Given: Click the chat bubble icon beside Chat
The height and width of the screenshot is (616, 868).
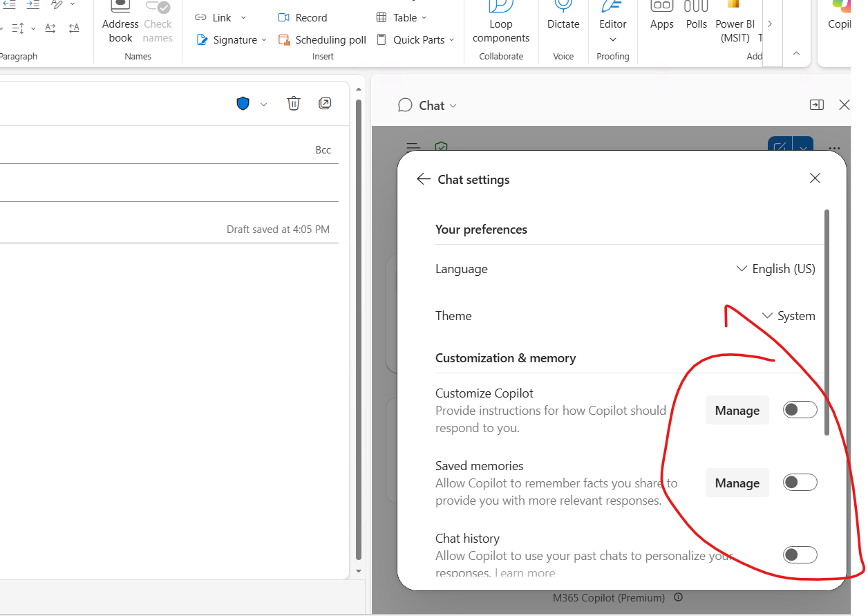Looking at the screenshot, I should (405, 105).
